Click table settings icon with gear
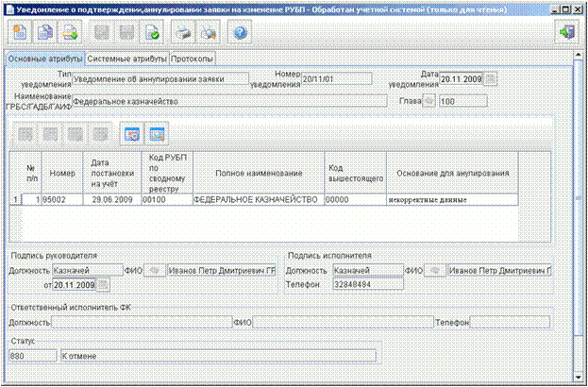The height and width of the screenshot is (387, 588). click(x=131, y=133)
